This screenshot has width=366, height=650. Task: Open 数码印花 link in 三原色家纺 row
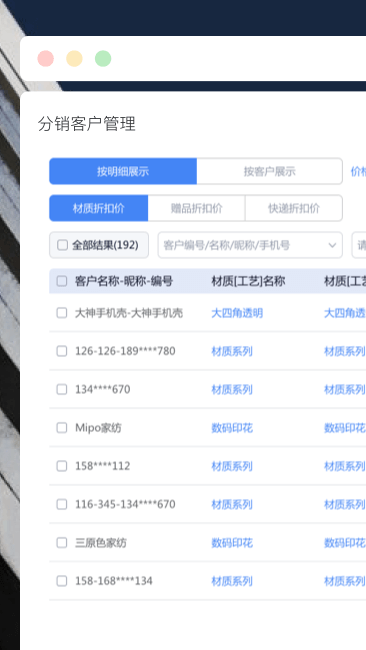pyautogui.click(x=232, y=543)
